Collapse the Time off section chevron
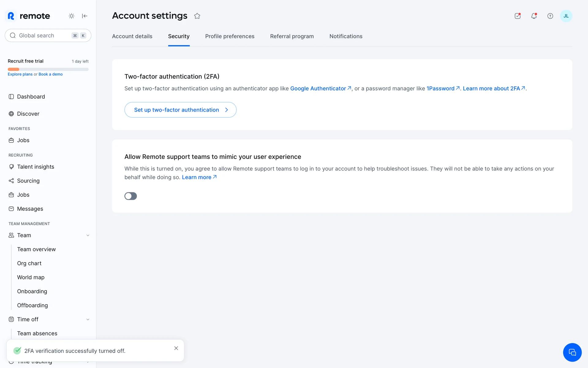The width and height of the screenshot is (588, 368). pyautogui.click(x=88, y=319)
